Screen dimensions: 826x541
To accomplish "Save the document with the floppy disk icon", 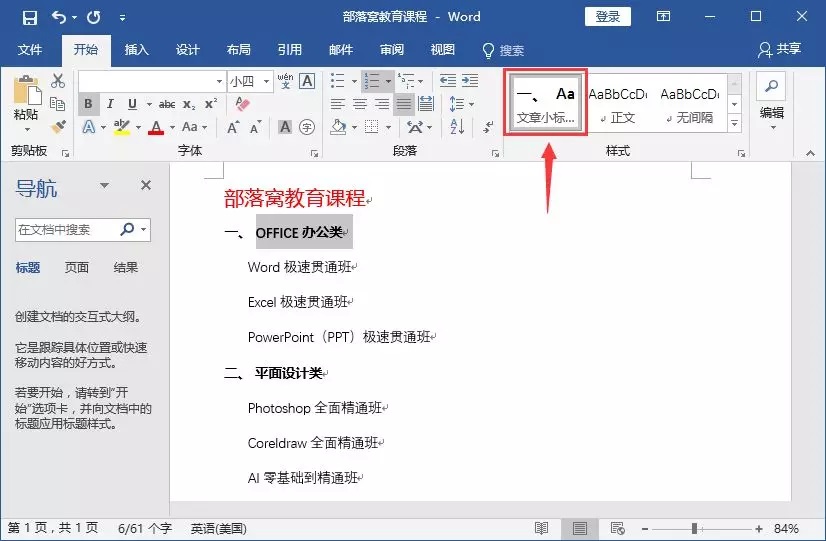I will [30, 17].
